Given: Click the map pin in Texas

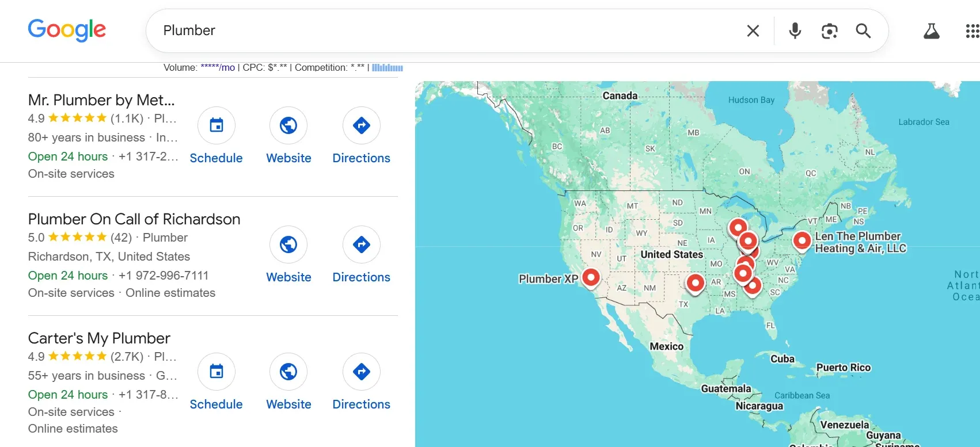Looking at the screenshot, I should [696, 283].
